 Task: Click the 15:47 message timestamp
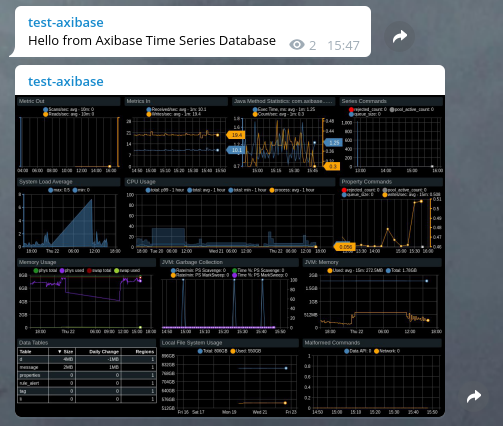point(343,45)
